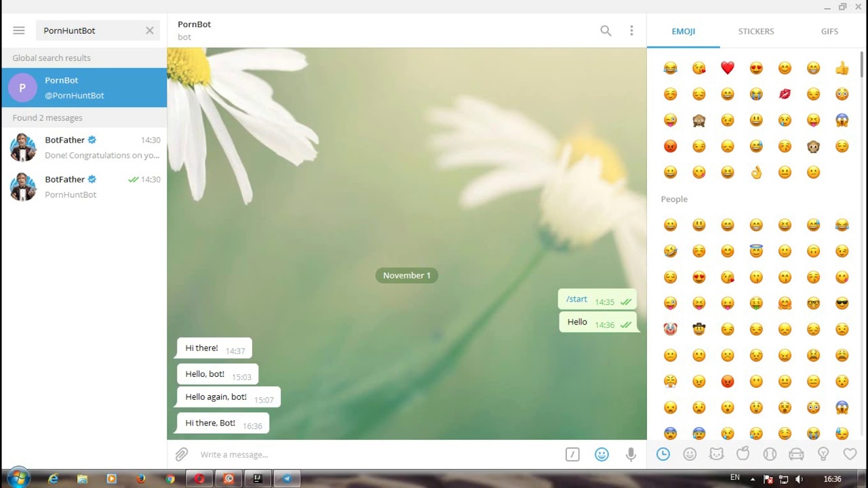The image size is (868, 488).
Task: Select the Animals emoji category cat icon
Action: pyautogui.click(x=717, y=455)
